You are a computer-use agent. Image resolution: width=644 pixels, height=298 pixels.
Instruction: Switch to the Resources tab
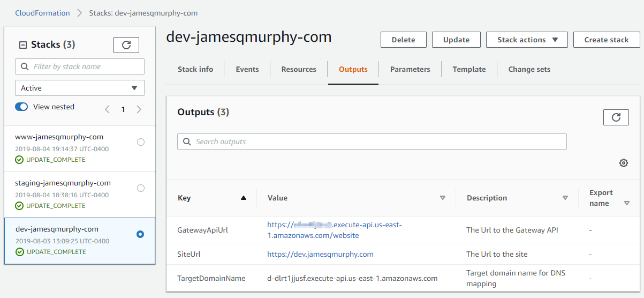299,69
